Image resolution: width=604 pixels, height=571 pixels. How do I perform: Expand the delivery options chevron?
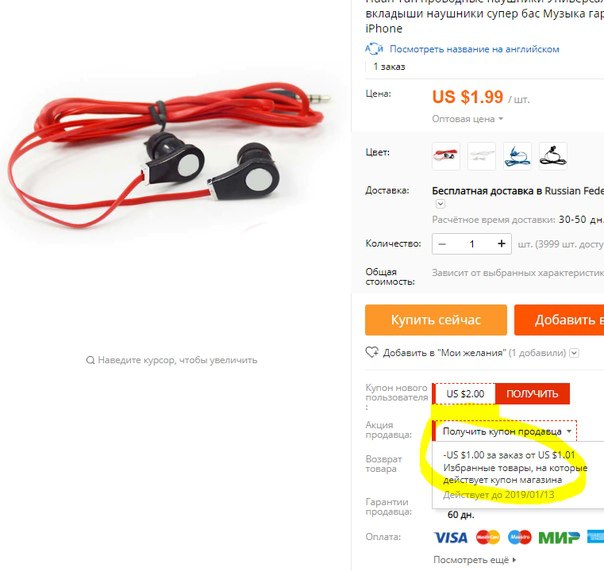click(440, 204)
